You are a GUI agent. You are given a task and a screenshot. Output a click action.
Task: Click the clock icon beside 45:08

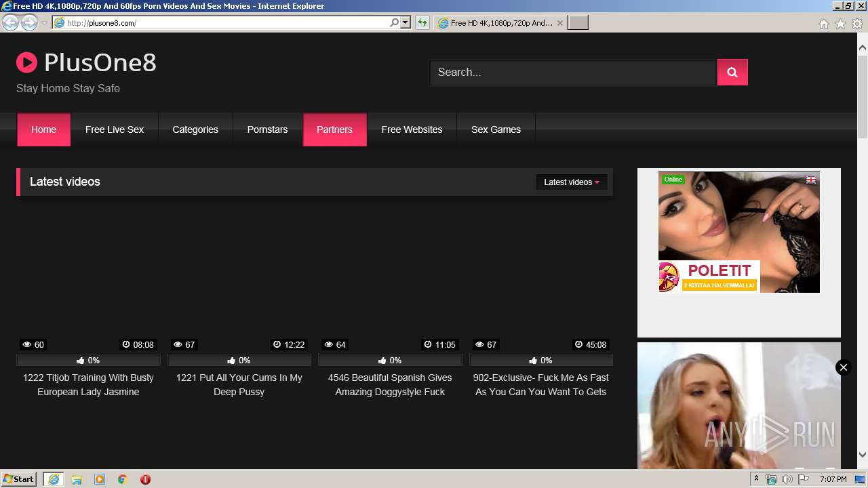click(x=578, y=345)
